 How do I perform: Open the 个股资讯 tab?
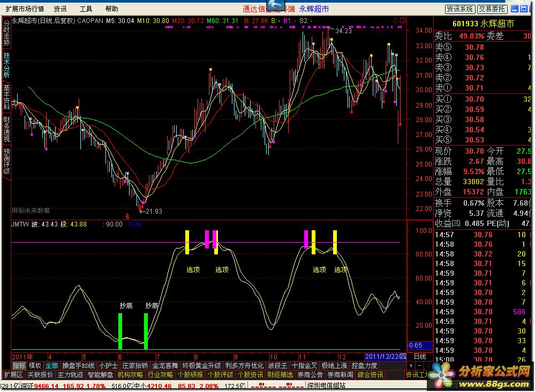(250, 375)
